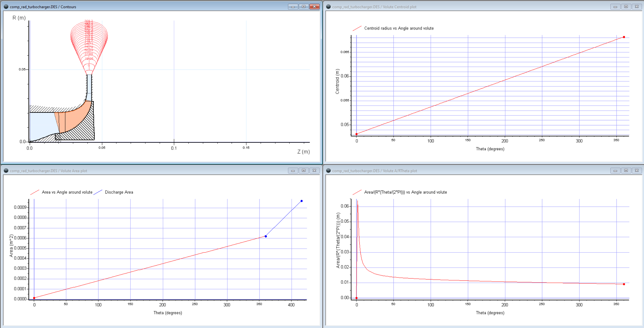This screenshot has height=328, width=644.
Task: Select red start point on A/RTheta curve
Action: pyautogui.click(x=356, y=298)
